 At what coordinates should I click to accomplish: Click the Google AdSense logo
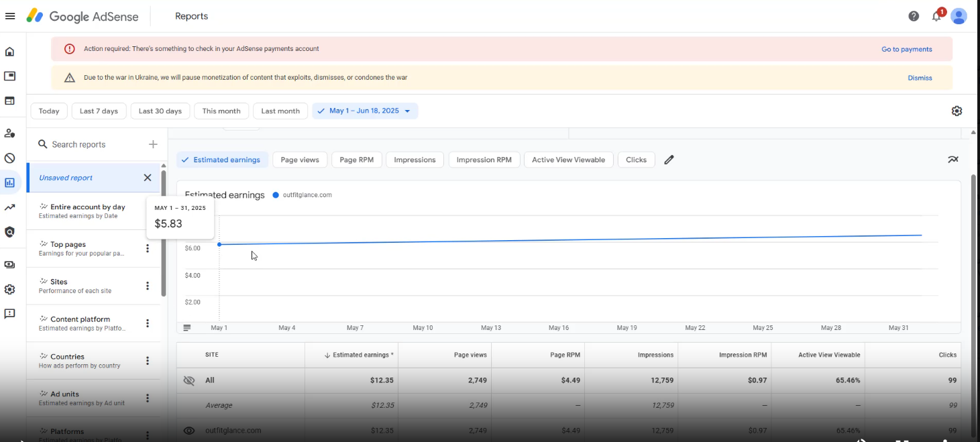pyautogui.click(x=83, y=16)
